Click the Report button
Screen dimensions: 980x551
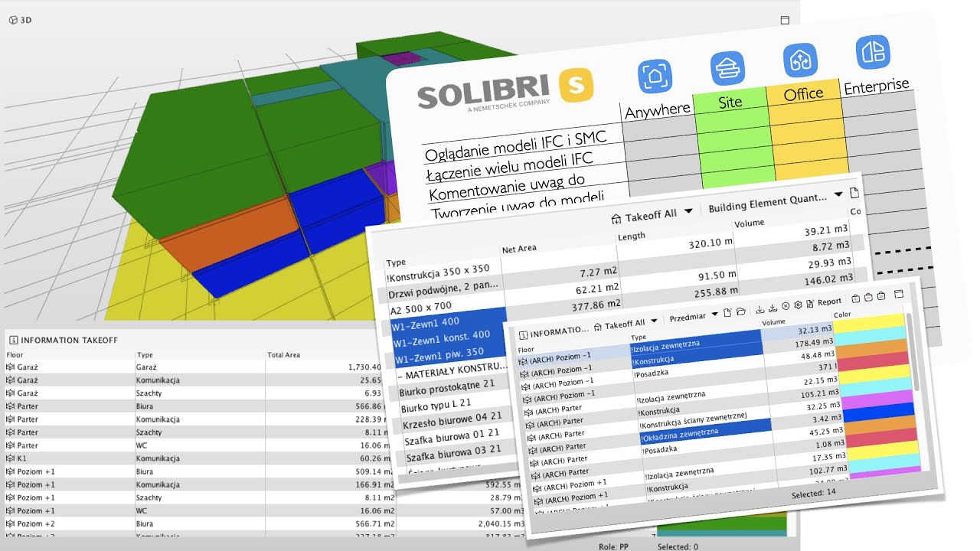coord(829,302)
